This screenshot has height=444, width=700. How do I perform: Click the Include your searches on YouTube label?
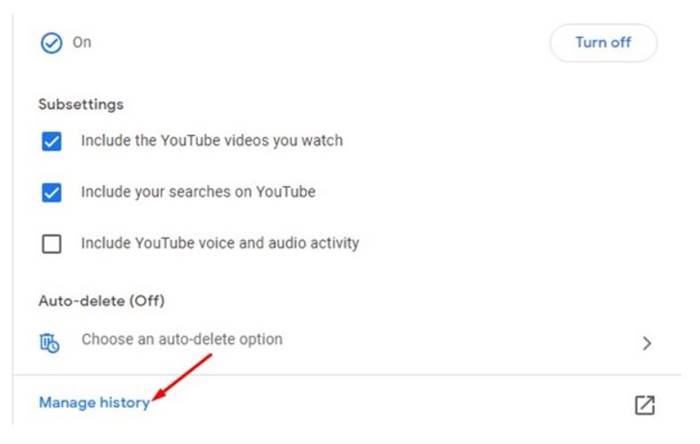pyautogui.click(x=198, y=192)
